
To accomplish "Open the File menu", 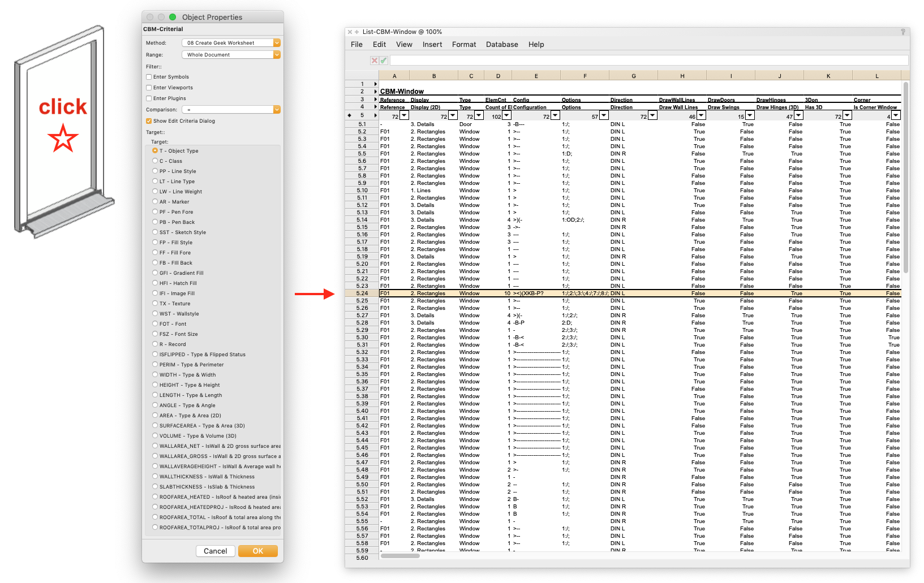I will click(356, 44).
